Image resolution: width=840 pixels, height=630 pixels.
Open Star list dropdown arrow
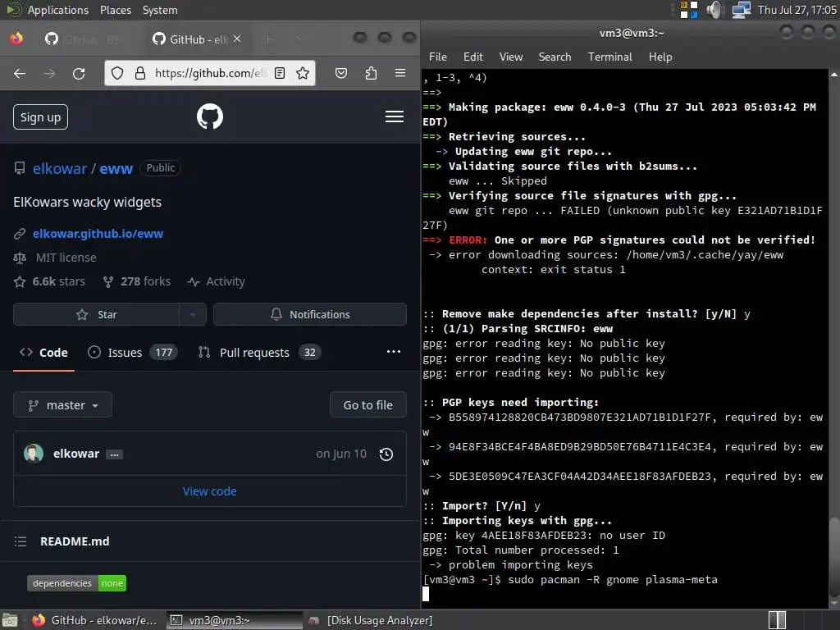point(193,314)
